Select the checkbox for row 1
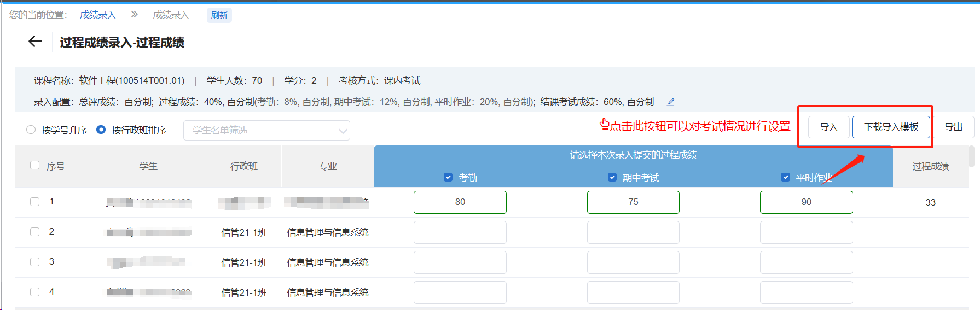This screenshot has width=980, height=310. coord(35,202)
